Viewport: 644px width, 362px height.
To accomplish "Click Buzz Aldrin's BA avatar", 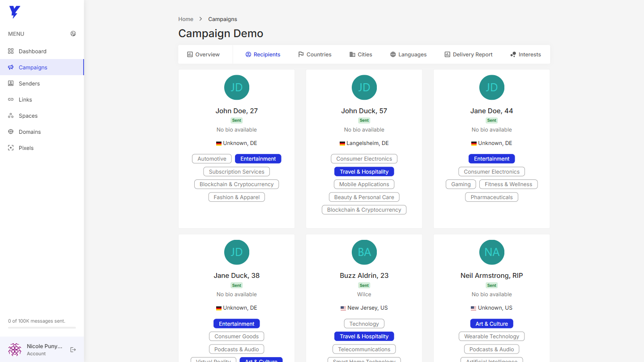I will pos(364,252).
